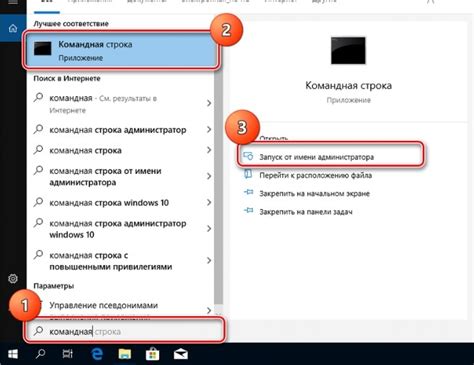
Task: Click the settings gear in sidebar
Action: pyautogui.click(x=13, y=278)
